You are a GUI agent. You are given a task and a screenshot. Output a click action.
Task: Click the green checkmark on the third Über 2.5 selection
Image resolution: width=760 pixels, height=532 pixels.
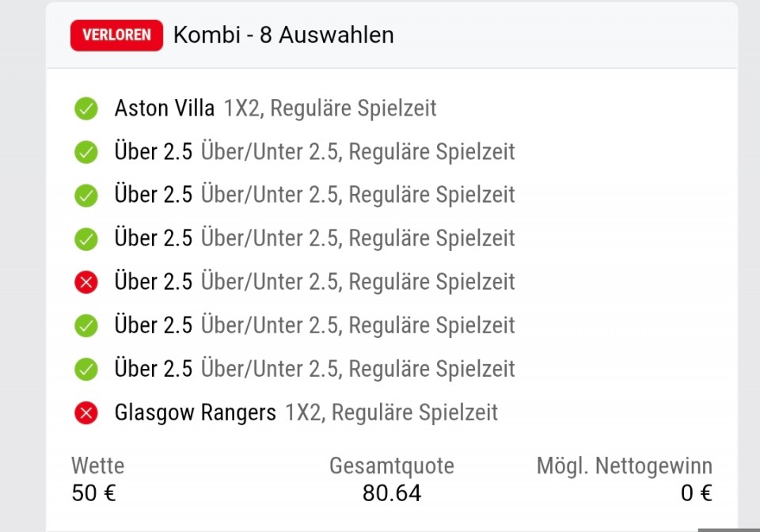click(85, 238)
